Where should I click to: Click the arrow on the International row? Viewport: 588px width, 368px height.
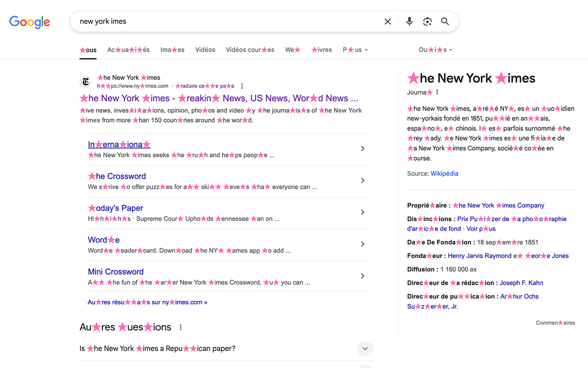(363, 149)
